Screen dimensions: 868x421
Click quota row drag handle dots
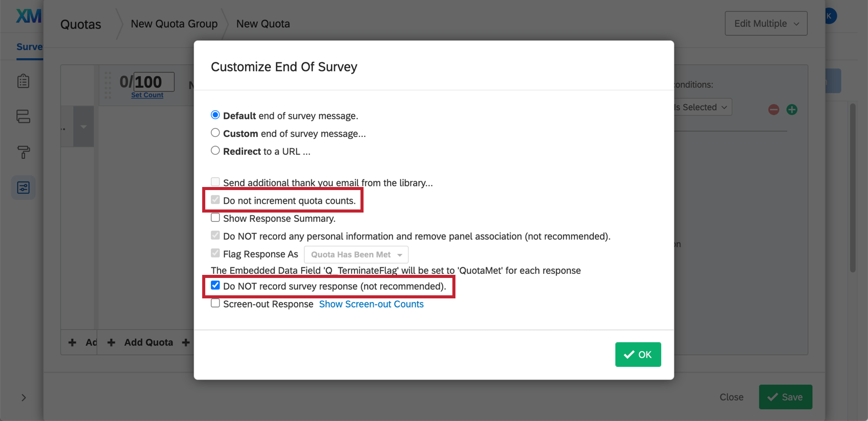click(x=108, y=85)
